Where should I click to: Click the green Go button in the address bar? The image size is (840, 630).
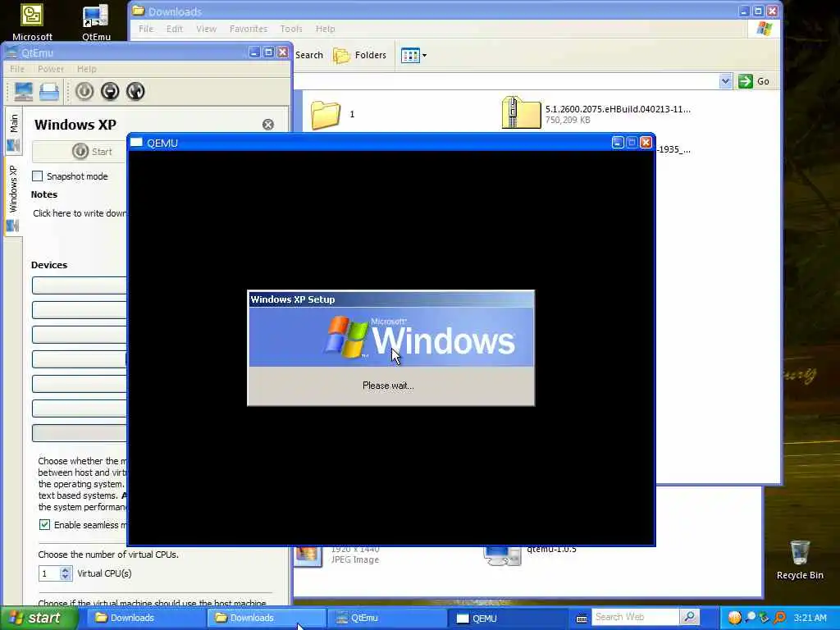pyautogui.click(x=754, y=81)
